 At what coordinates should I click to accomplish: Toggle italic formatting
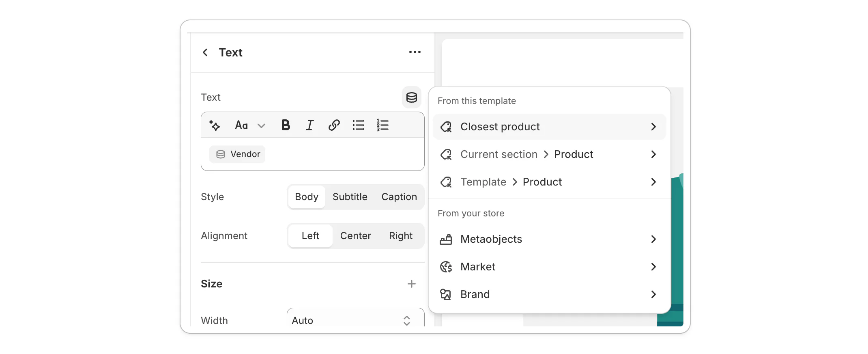(x=310, y=125)
